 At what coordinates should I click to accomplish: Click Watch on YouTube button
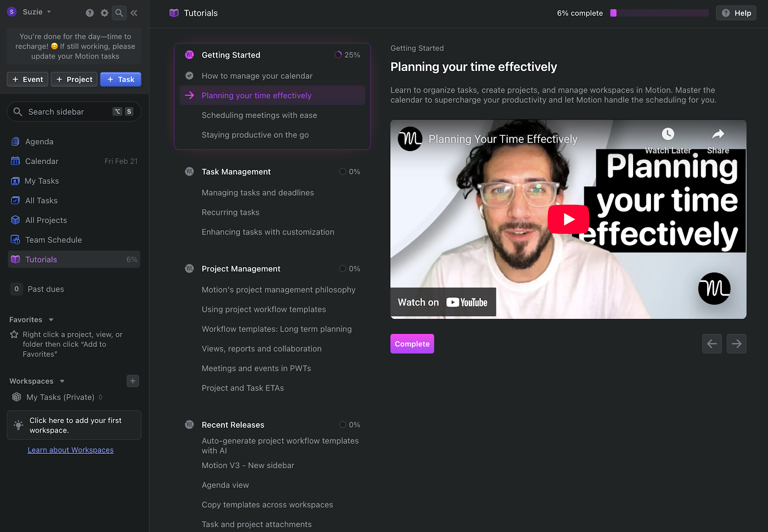(x=443, y=302)
